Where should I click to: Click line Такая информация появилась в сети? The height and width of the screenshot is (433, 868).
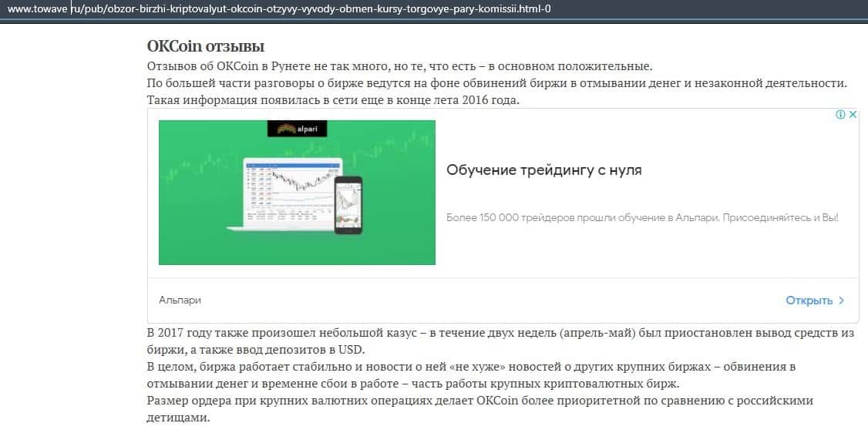tap(333, 100)
